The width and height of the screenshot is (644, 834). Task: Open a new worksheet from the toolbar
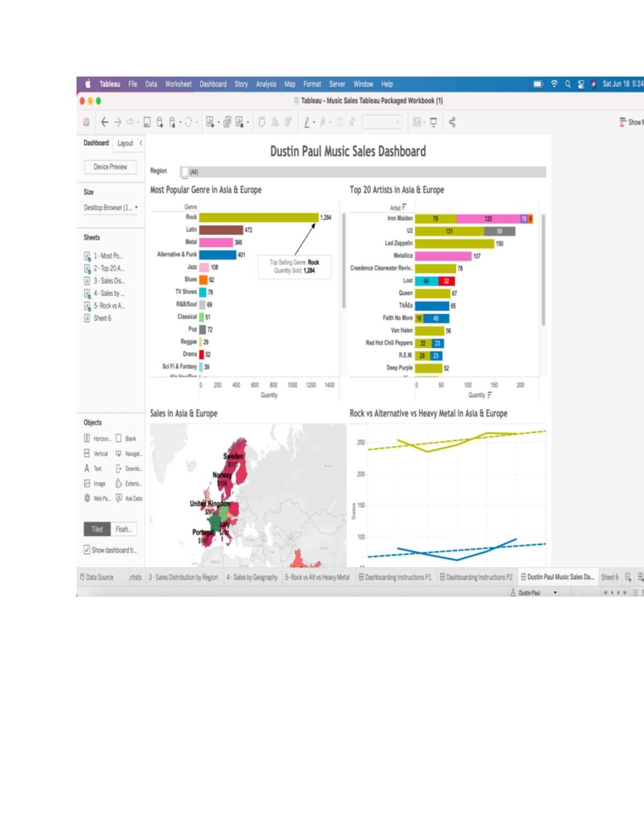click(x=211, y=122)
